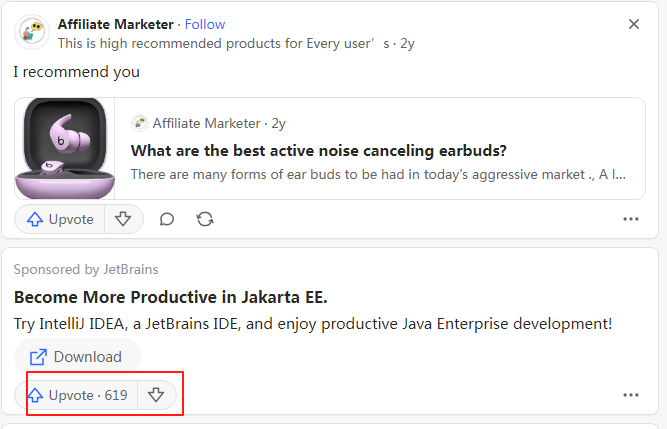Click the IntelliJ IDEA ad description text
This screenshot has width=667, height=429.
tap(313, 324)
